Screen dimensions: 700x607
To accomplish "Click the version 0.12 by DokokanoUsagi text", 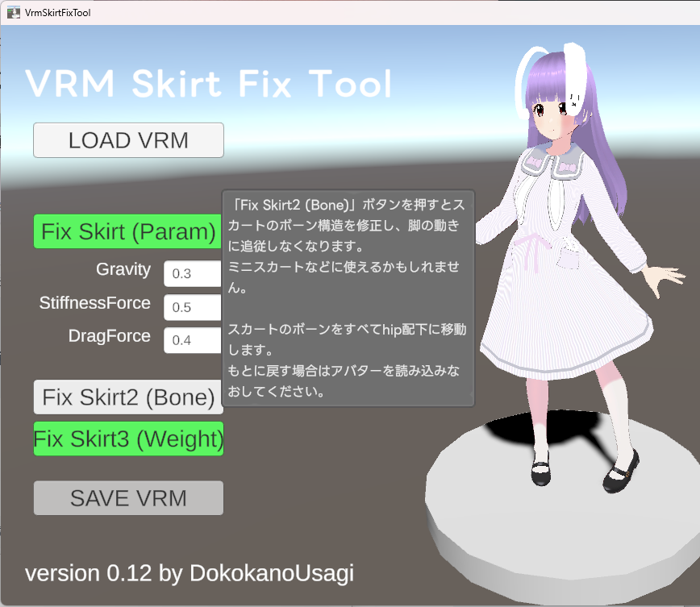I will [x=190, y=573].
